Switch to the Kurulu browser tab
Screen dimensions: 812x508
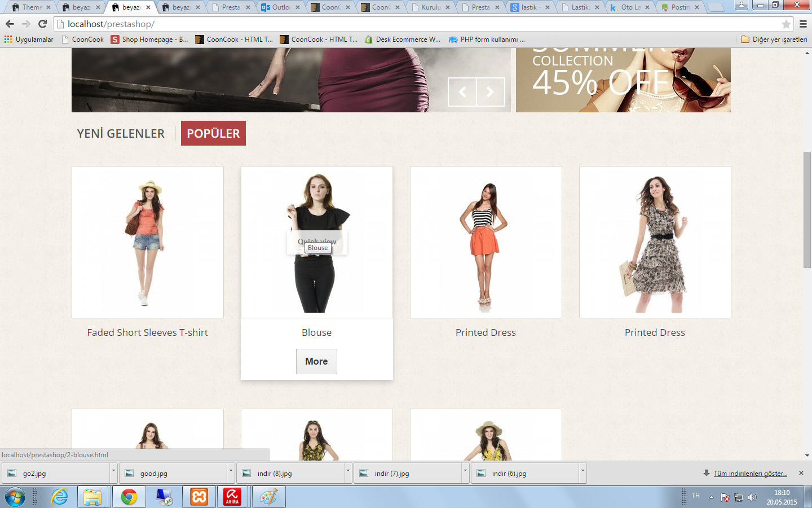430,7
